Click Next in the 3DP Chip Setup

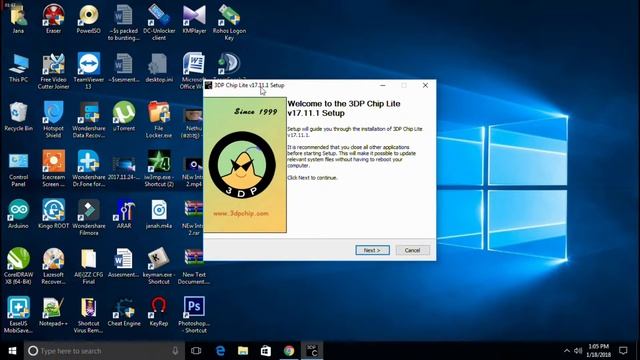pos(372,250)
